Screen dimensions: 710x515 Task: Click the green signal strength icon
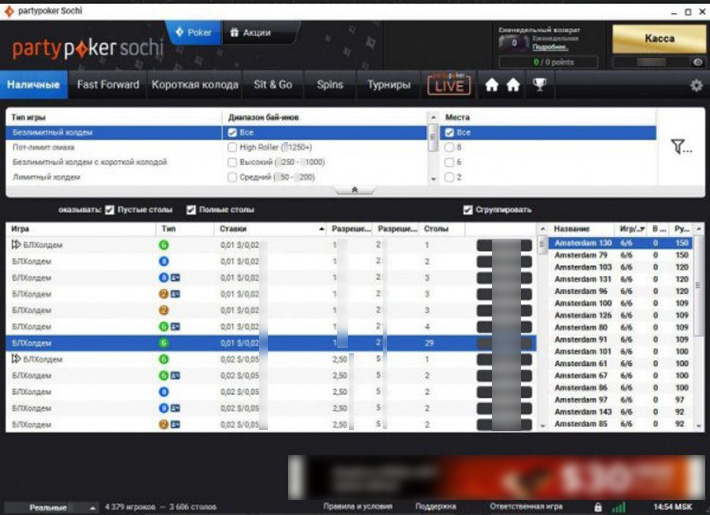[618, 507]
